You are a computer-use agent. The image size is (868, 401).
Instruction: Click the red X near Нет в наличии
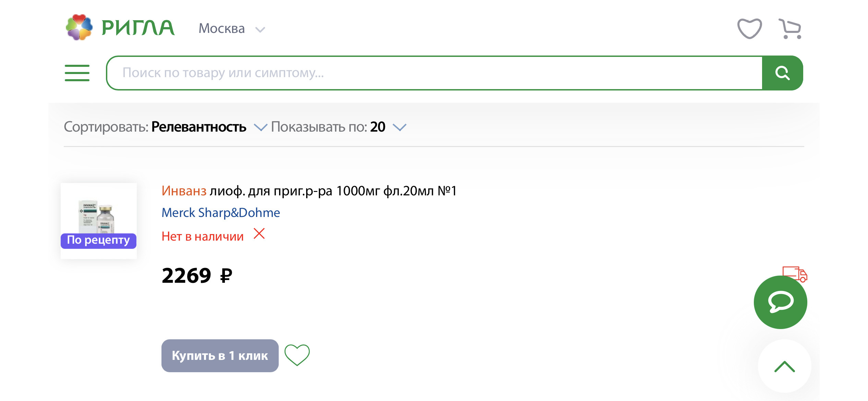pos(259,234)
